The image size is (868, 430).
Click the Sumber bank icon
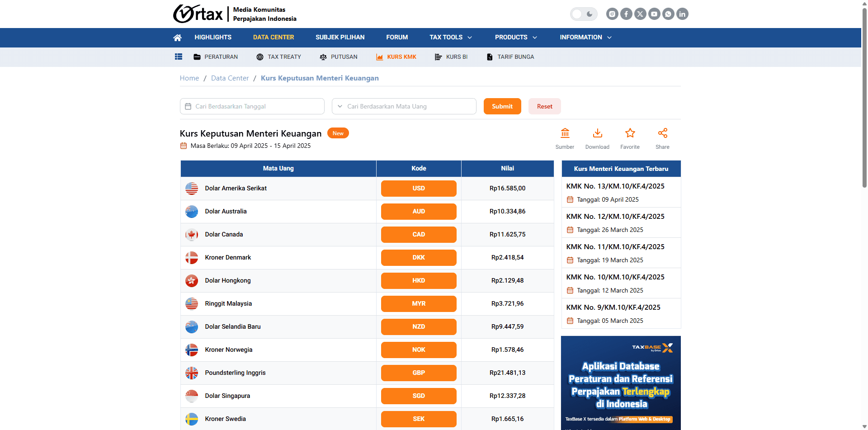pyautogui.click(x=565, y=133)
